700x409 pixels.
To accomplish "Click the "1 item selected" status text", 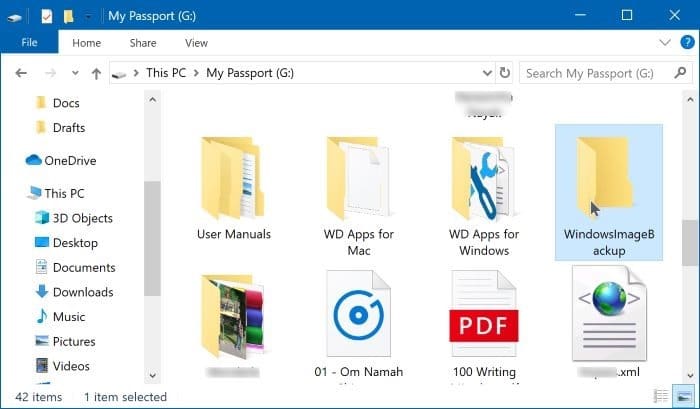I will tap(125, 397).
